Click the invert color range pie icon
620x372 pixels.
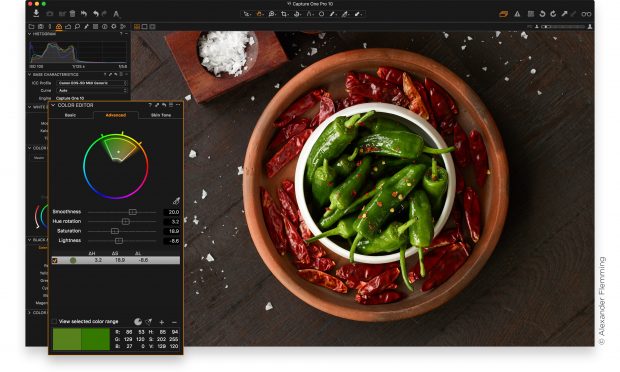pos(138,322)
